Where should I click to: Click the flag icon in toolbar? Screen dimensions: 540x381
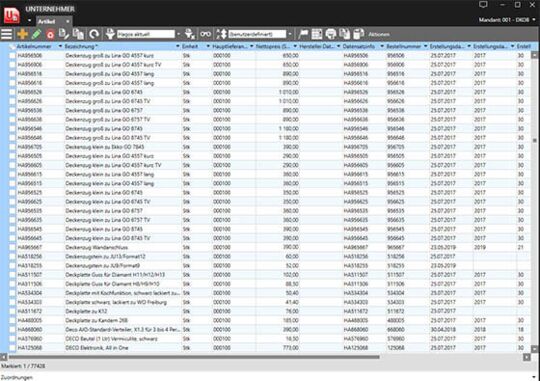(303, 34)
